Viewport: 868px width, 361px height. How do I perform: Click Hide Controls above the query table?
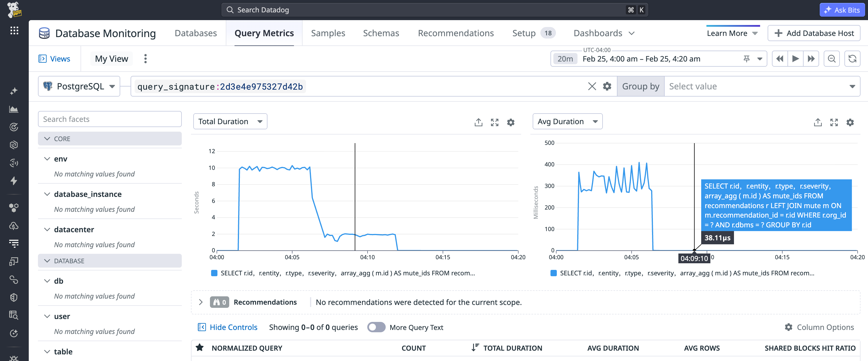[227, 327]
